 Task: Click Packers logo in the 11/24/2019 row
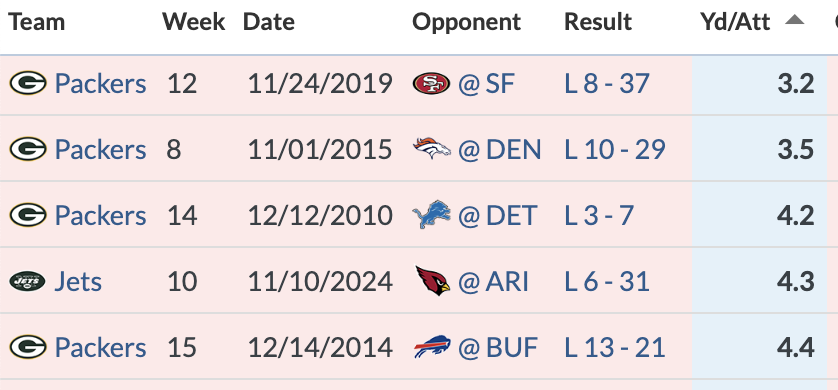28,84
